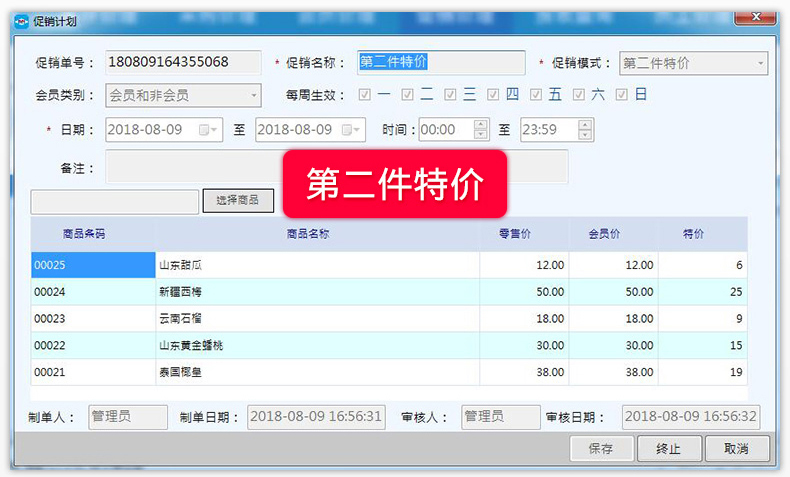Select barcode cell 00021

[93, 372]
